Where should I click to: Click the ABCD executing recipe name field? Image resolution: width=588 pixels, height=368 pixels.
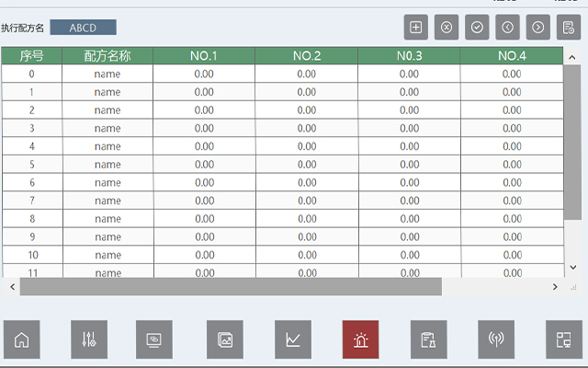[83, 28]
